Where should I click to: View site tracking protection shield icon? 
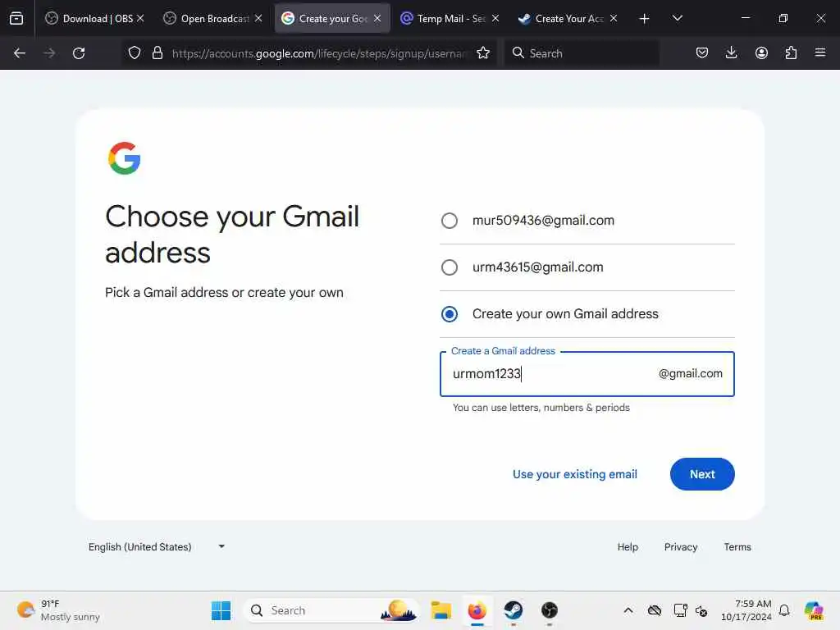pos(135,53)
